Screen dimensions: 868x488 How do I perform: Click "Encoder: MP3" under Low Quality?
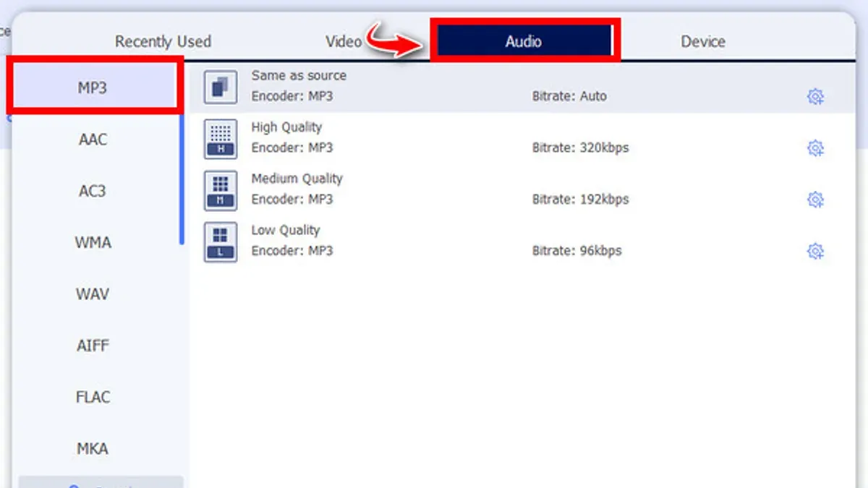[292, 252]
